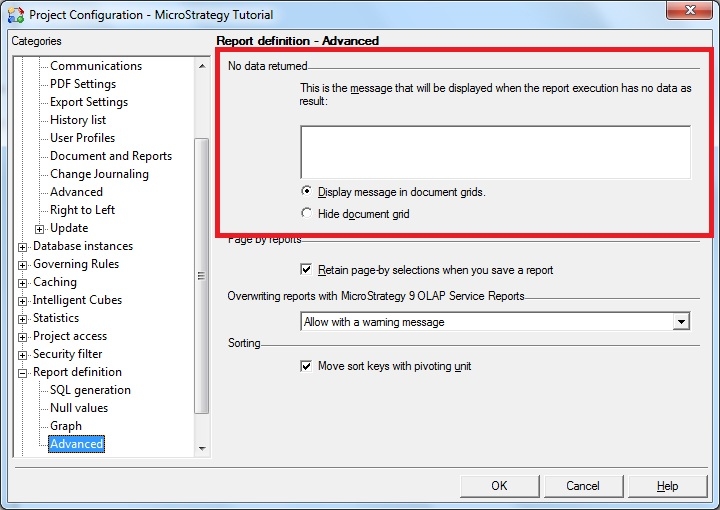Expand the Caching node
Viewport: 720px width, 510px height.
22,283
